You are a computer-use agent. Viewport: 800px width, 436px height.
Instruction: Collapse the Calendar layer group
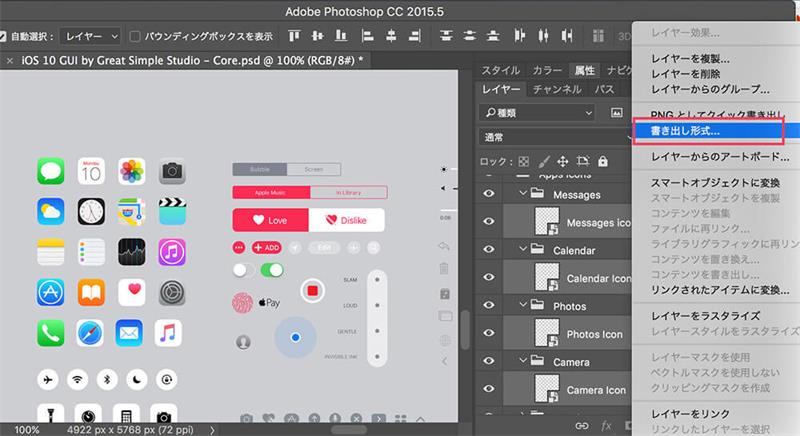[524, 250]
